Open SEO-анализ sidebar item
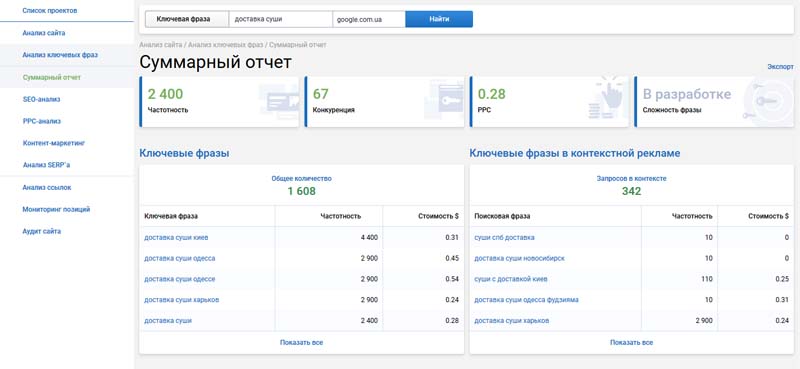 point(42,100)
